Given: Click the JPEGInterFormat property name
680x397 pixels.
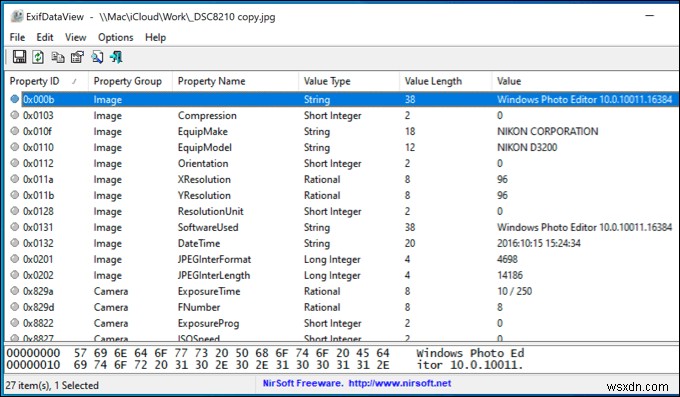Looking at the screenshot, I should (x=214, y=259).
